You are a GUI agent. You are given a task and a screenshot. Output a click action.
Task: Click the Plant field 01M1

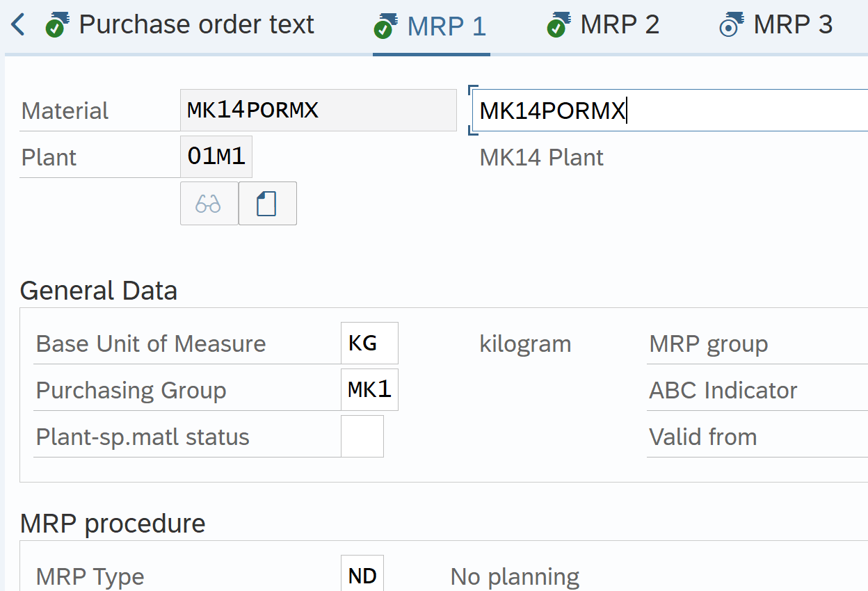tap(216, 157)
